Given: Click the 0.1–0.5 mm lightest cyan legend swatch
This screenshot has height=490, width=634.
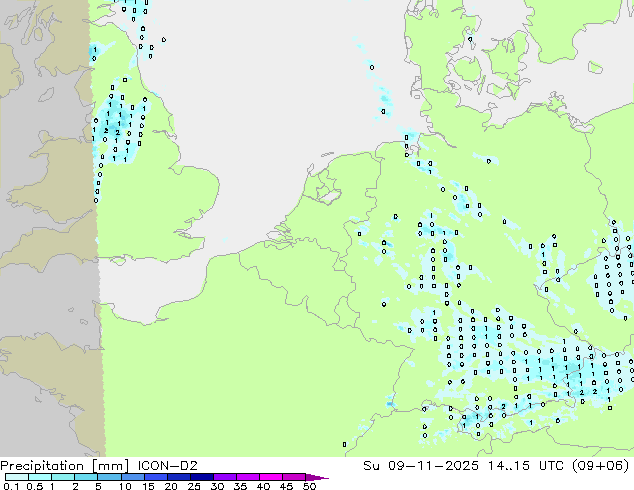Looking at the screenshot, I should [x=17, y=477].
